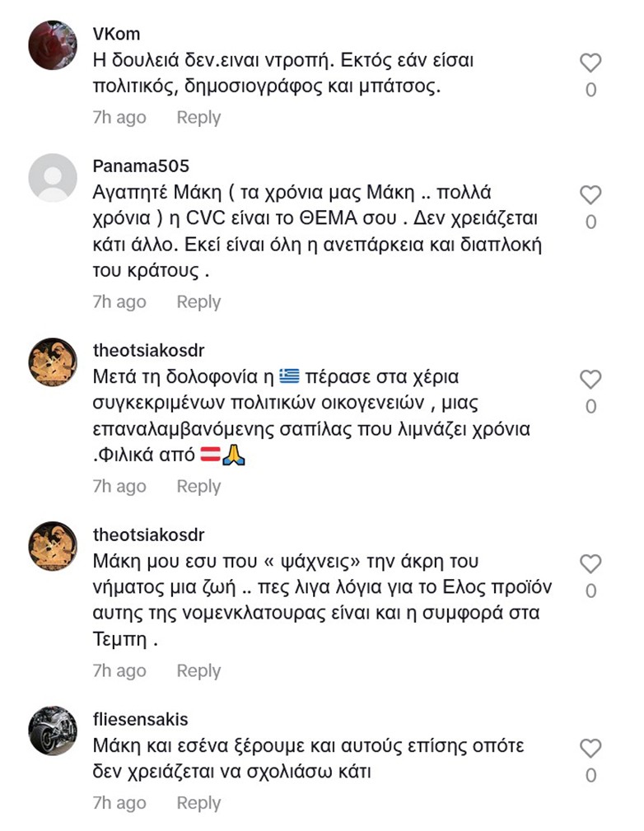Heart theotsiakosdr's comment mentioning Τεμπη

(590, 564)
